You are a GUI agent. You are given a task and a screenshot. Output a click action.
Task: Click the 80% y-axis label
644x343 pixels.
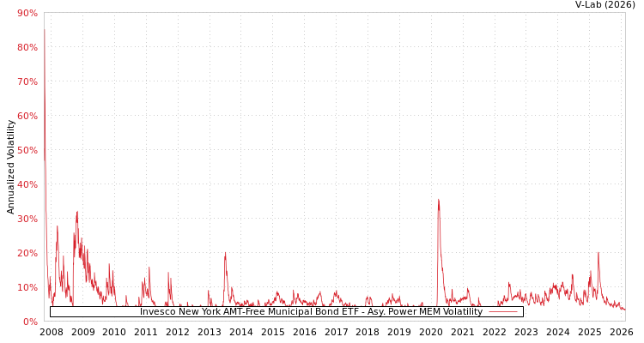[27, 48]
